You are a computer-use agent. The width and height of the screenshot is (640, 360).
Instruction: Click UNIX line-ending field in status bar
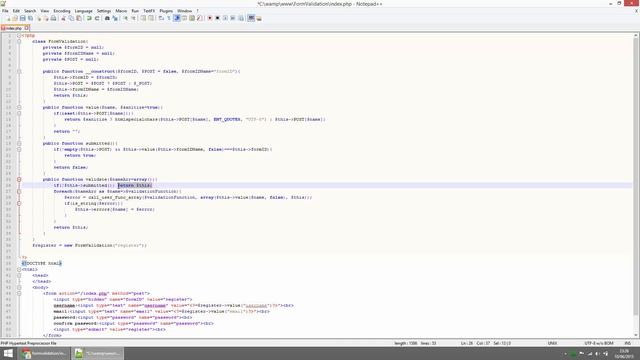(552, 343)
